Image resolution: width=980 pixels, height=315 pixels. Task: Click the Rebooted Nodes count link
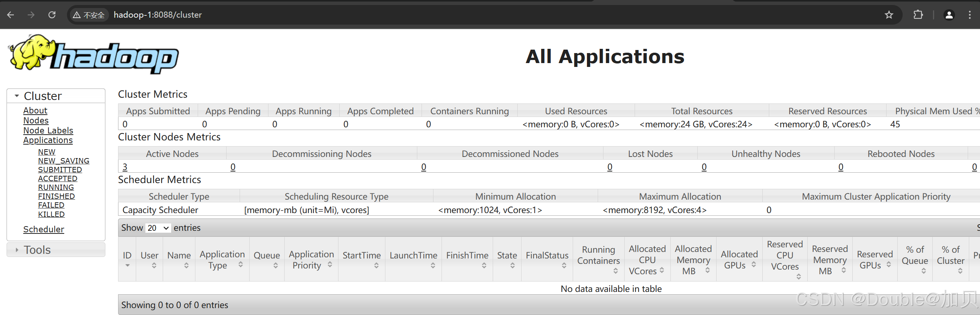(841, 167)
